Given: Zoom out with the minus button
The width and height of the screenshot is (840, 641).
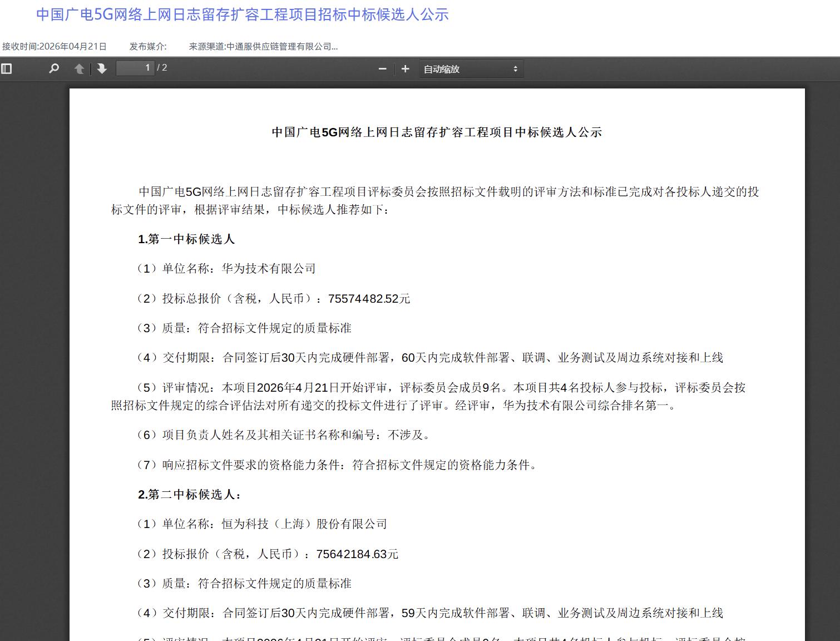Looking at the screenshot, I should [x=382, y=69].
